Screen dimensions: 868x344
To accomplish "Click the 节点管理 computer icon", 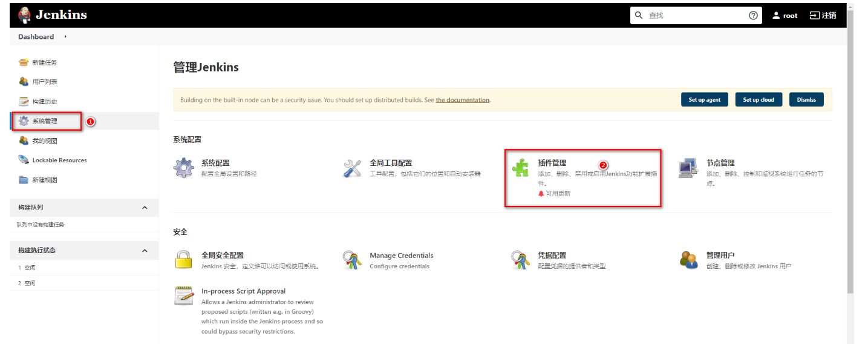I will 688,168.
